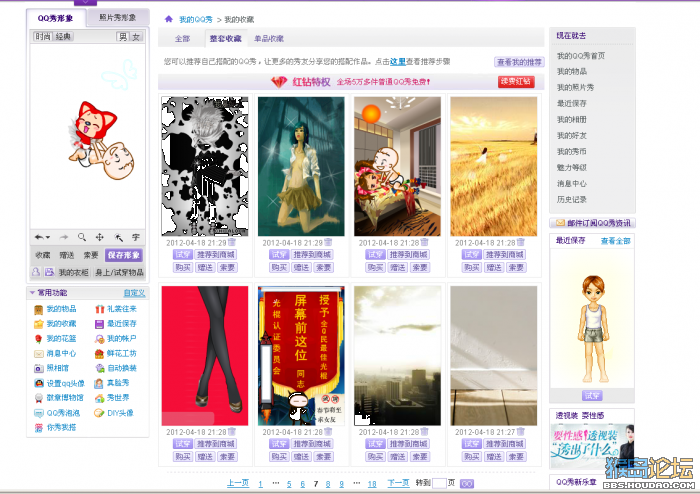Image resolution: width=700 pixels, height=494 pixels.
Task: Open 设置qq头像 penguin icon
Action: click(39, 383)
